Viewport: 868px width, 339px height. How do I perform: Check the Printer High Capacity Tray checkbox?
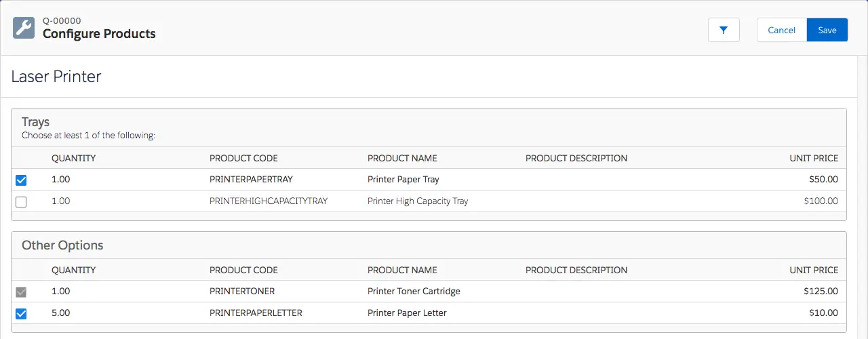pyautogui.click(x=21, y=202)
